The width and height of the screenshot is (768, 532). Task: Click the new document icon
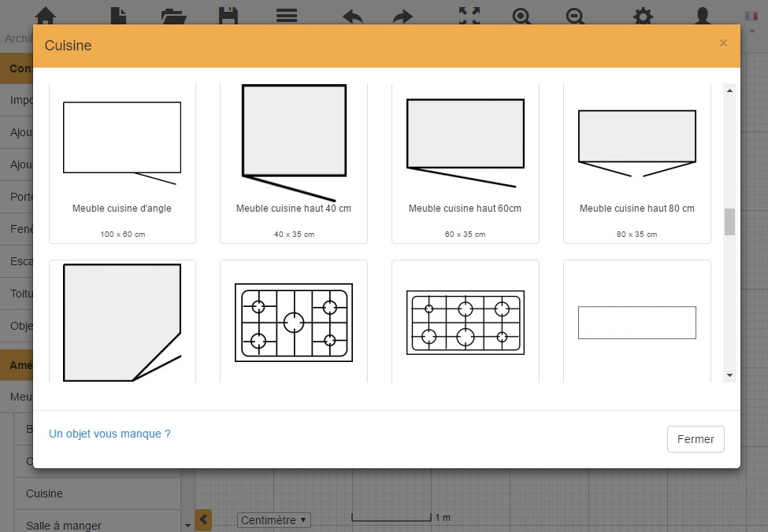[118, 15]
